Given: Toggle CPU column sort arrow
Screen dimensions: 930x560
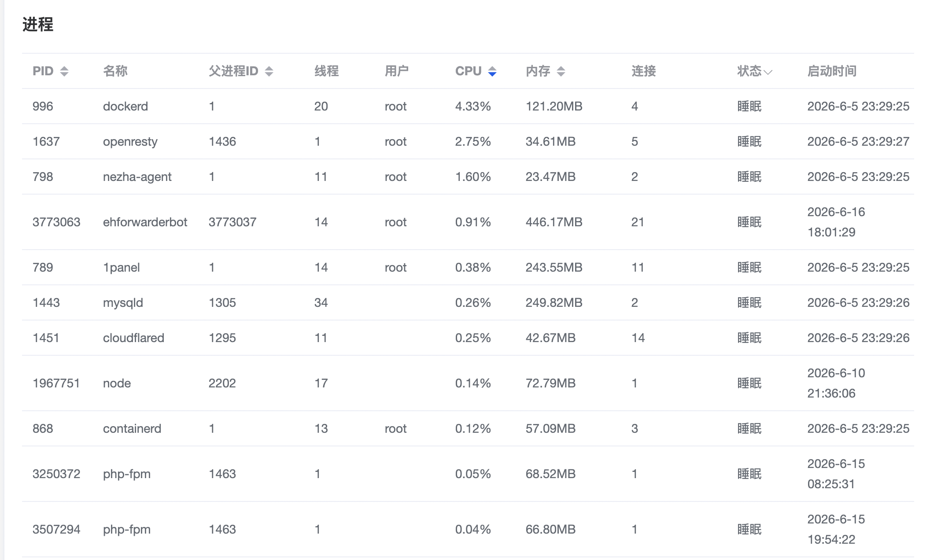Looking at the screenshot, I should pos(492,71).
